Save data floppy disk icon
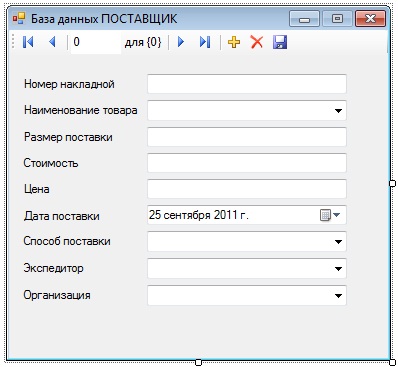Screen dimensions: 398x367 pos(280,42)
